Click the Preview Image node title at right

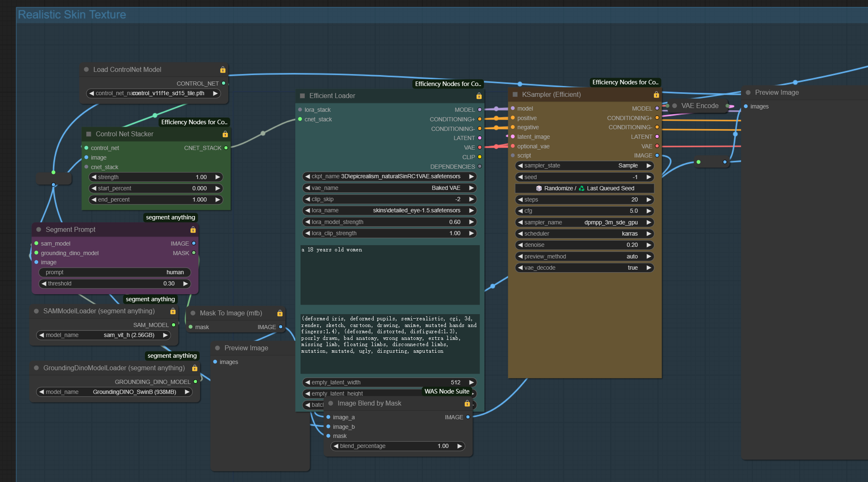tap(777, 93)
